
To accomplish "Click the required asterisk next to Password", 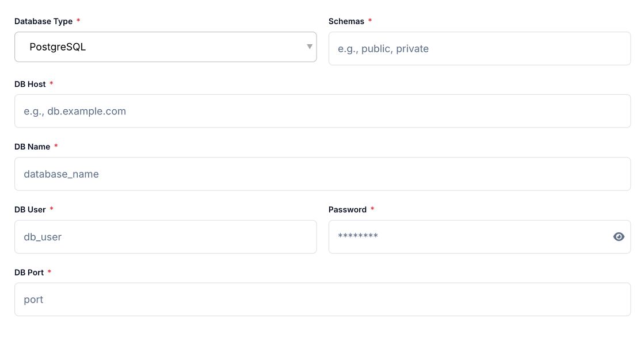I will [372, 209].
